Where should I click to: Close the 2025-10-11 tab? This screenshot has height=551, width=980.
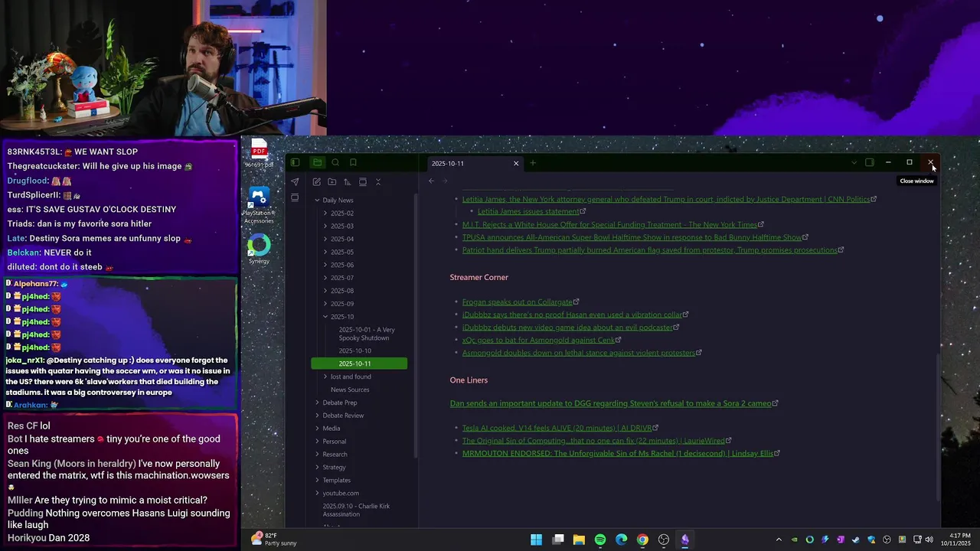516,163
